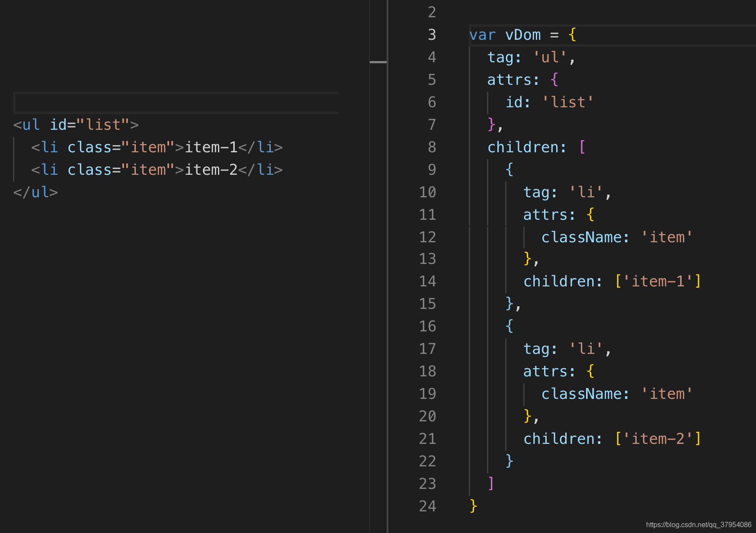
Task: Click the children: [ line on line 8
Action: click(536, 147)
